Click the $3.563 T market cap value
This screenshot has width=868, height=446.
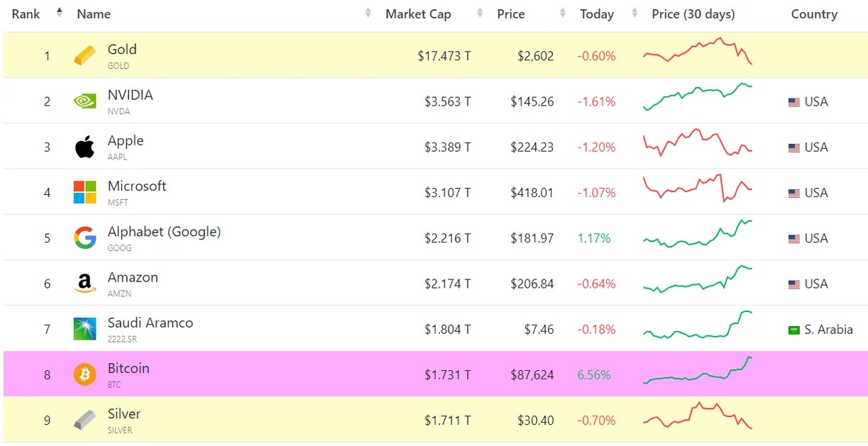pos(448,101)
